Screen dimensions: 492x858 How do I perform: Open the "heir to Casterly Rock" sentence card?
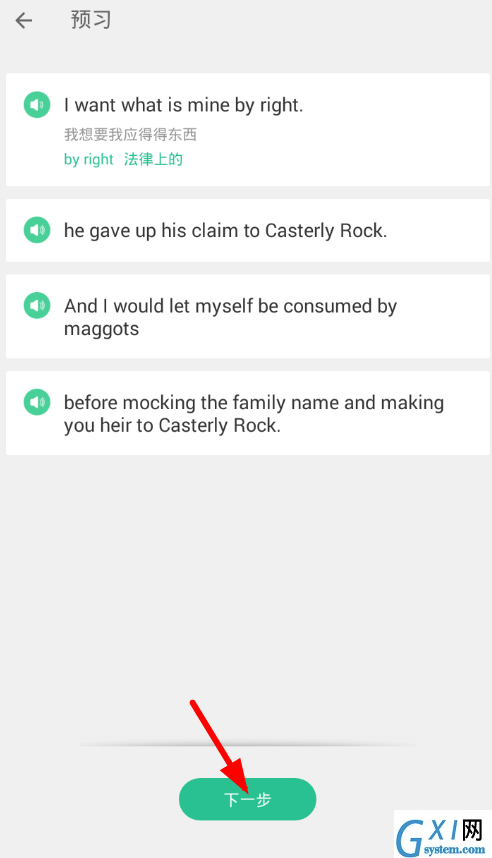point(248,413)
